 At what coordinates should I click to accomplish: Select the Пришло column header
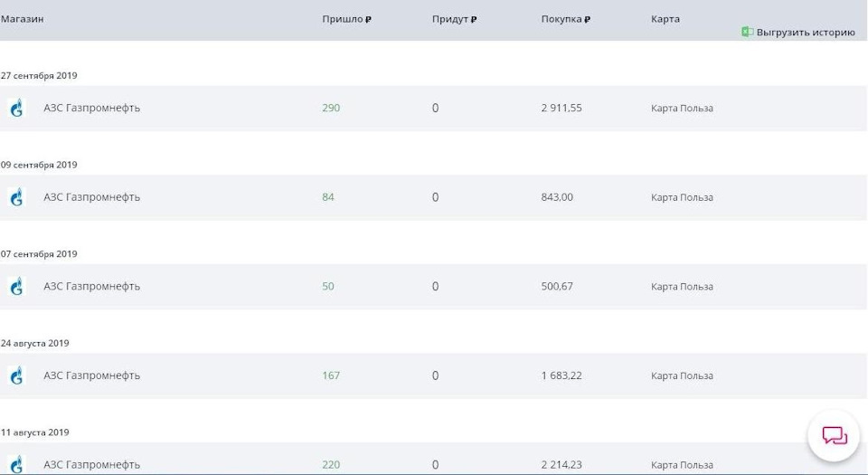[x=346, y=19]
